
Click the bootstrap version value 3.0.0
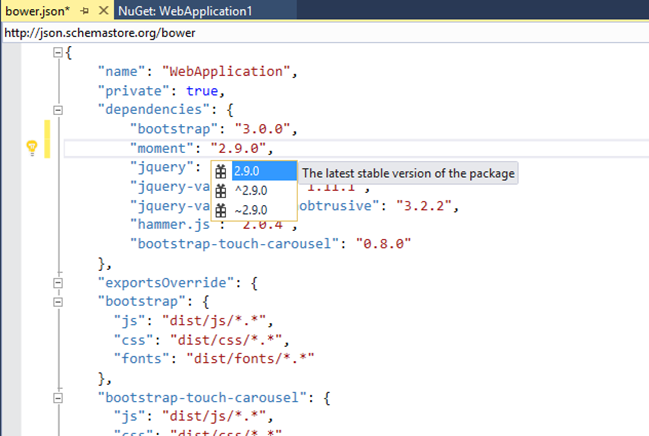263,129
